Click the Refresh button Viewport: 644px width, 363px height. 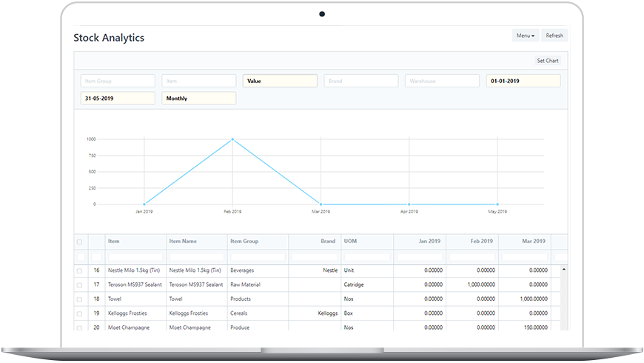tap(554, 36)
